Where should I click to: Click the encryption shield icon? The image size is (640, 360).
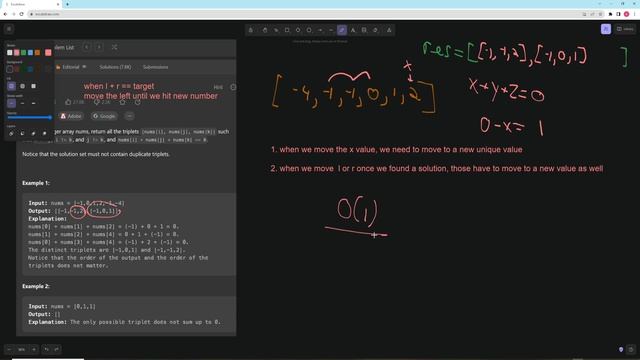(621, 350)
